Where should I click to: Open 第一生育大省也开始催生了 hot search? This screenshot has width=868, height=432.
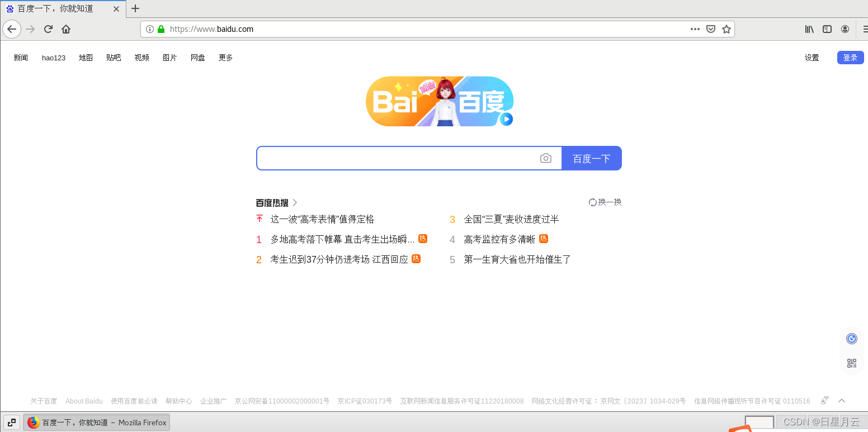click(x=517, y=259)
